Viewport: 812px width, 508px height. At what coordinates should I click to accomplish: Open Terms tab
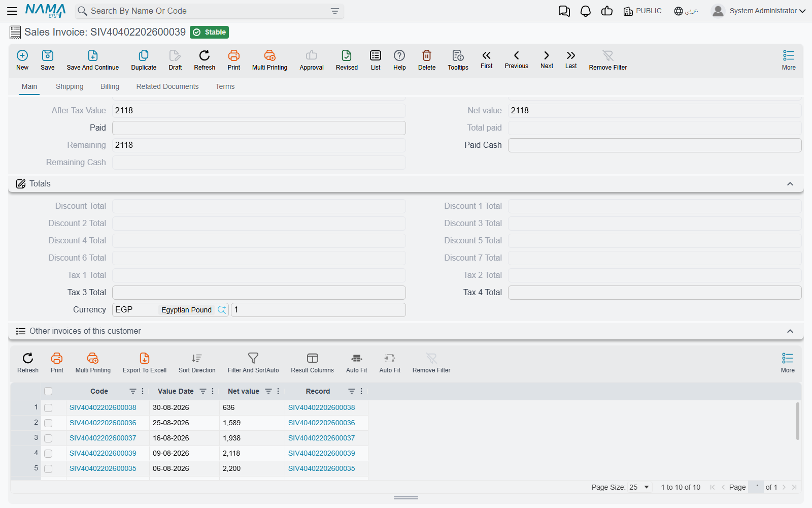[225, 86]
